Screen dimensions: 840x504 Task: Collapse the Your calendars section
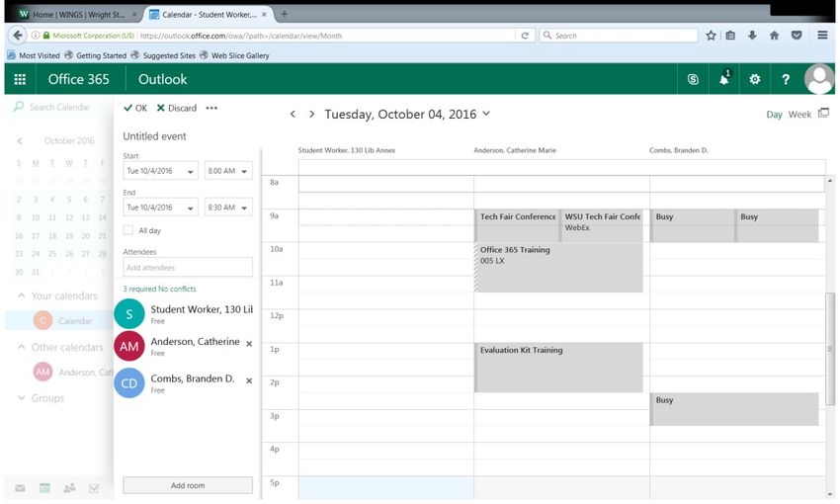[22, 295]
